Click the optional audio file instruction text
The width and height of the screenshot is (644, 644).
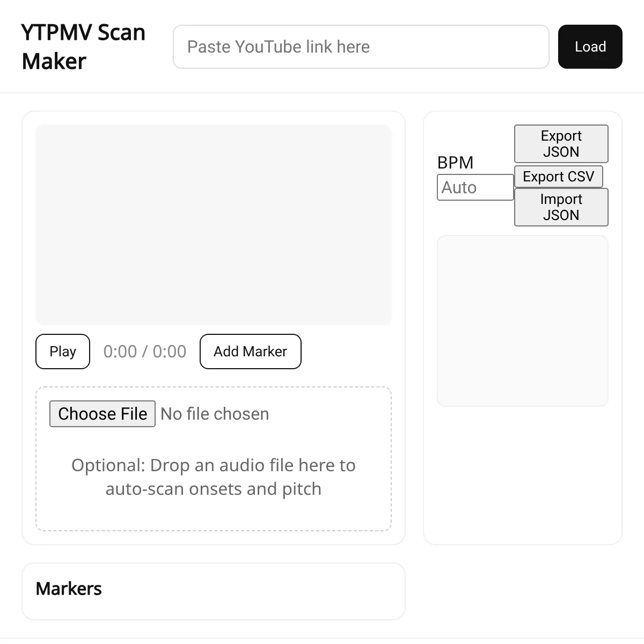tap(214, 477)
